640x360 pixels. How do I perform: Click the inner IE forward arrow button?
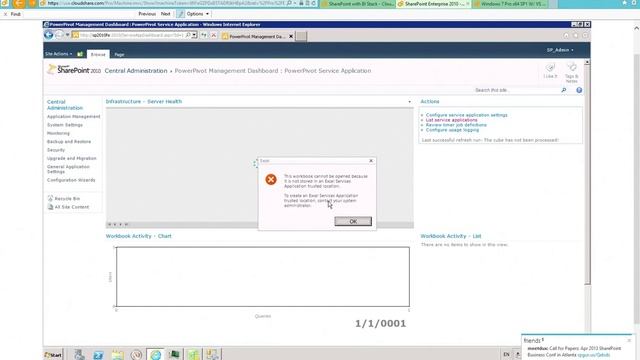(59, 35)
